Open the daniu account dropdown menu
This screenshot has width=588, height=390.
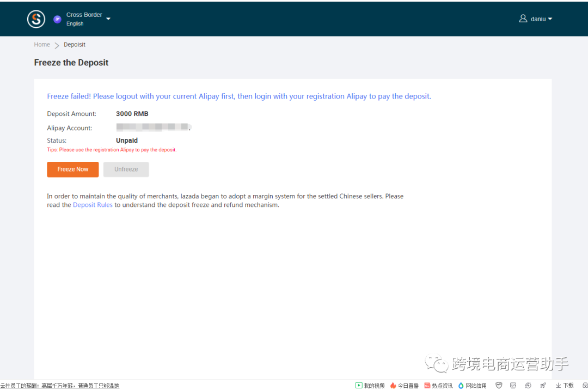[x=550, y=18]
